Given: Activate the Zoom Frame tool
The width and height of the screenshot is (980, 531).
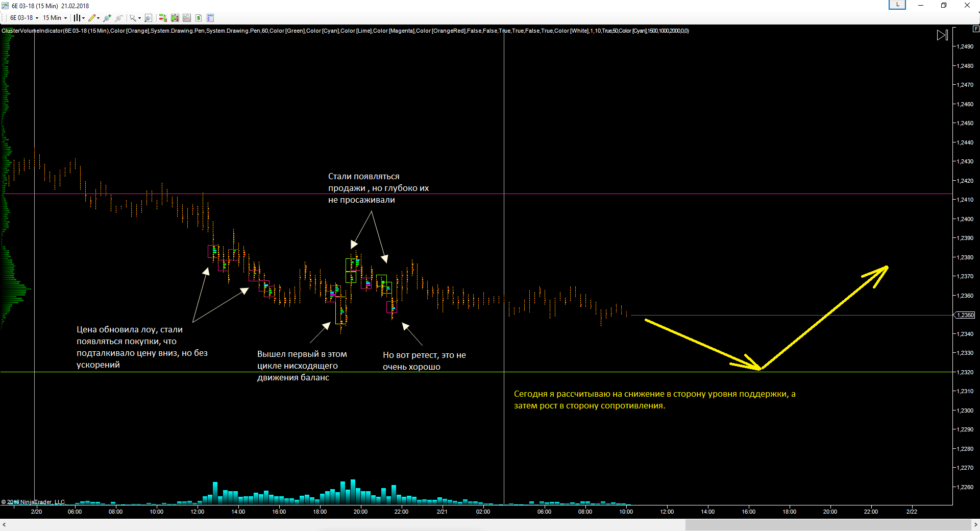Looking at the screenshot, I should (148, 18).
